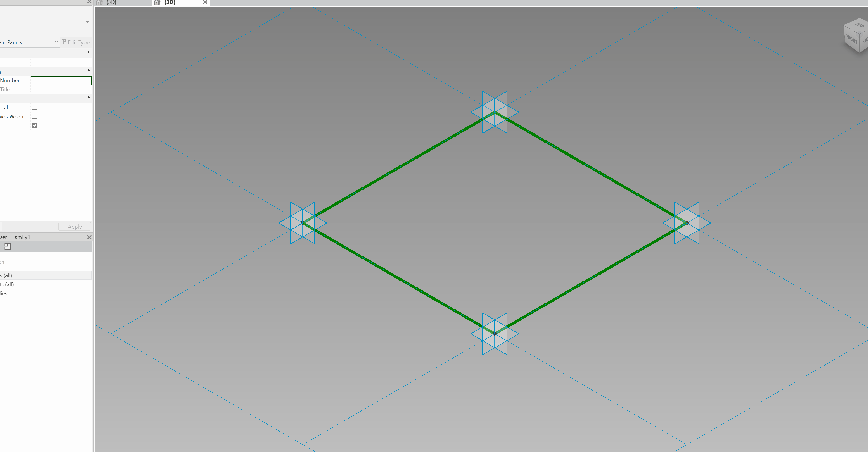Open the Curtain Panels category dropdown
Screen dimensions: 868x452
coord(56,42)
